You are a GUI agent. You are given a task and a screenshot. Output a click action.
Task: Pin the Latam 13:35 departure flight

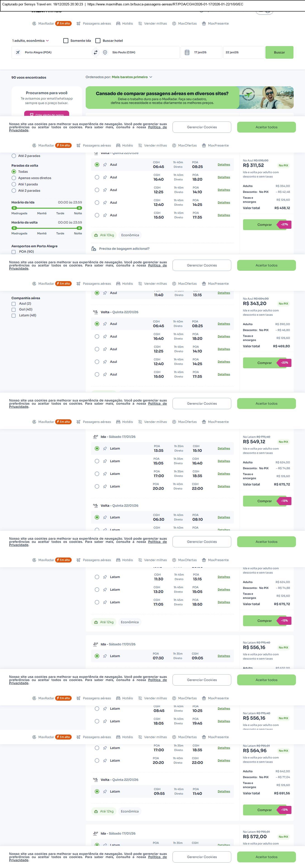click(x=105, y=448)
